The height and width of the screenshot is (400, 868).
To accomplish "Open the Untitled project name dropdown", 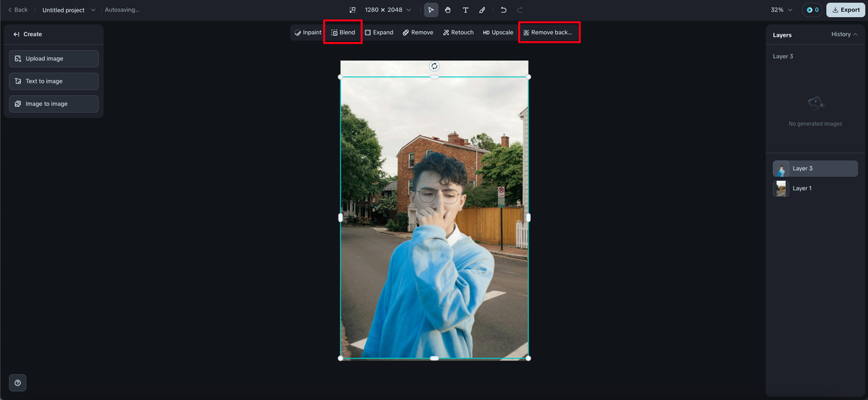I will tap(69, 10).
